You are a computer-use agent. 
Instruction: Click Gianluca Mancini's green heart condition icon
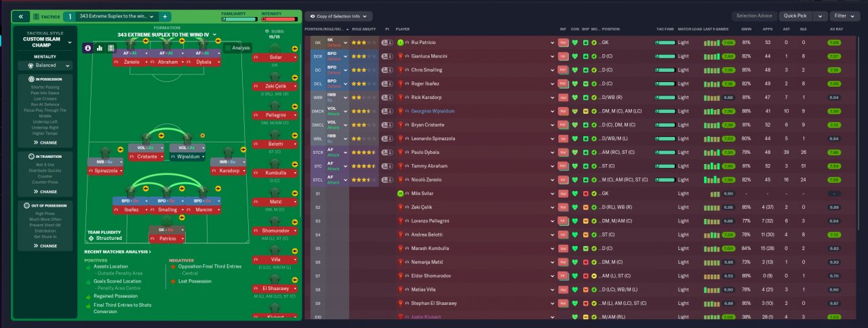click(575, 56)
